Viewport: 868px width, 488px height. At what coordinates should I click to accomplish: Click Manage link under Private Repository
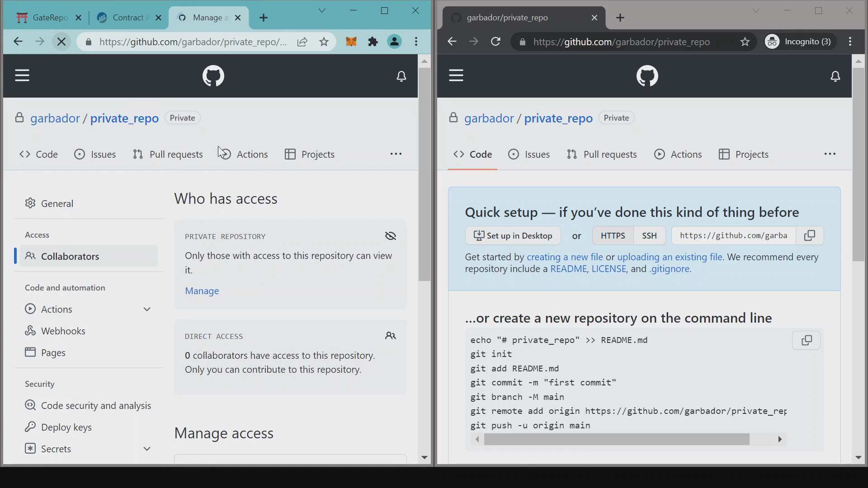pos(202,291)
